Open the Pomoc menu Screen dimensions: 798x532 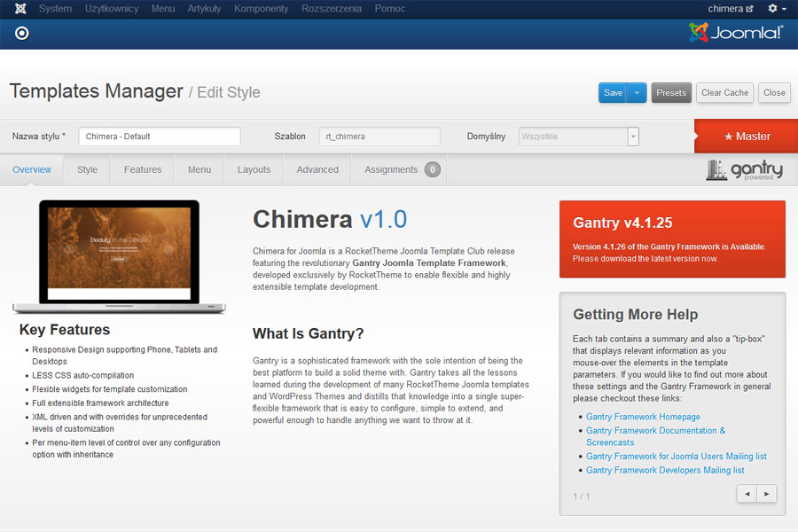[390, 9]
